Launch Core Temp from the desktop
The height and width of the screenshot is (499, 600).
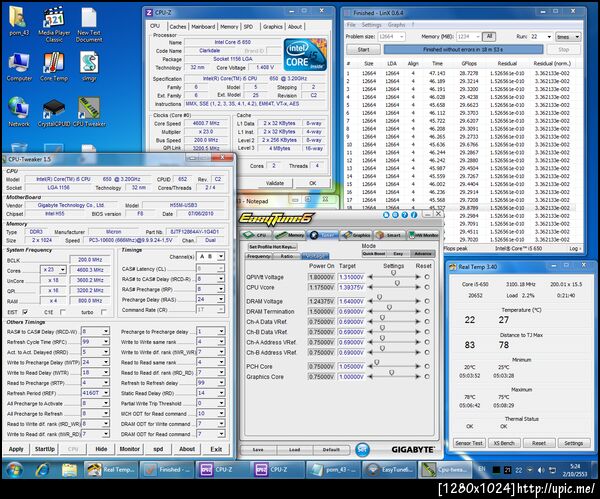point(54,67)
